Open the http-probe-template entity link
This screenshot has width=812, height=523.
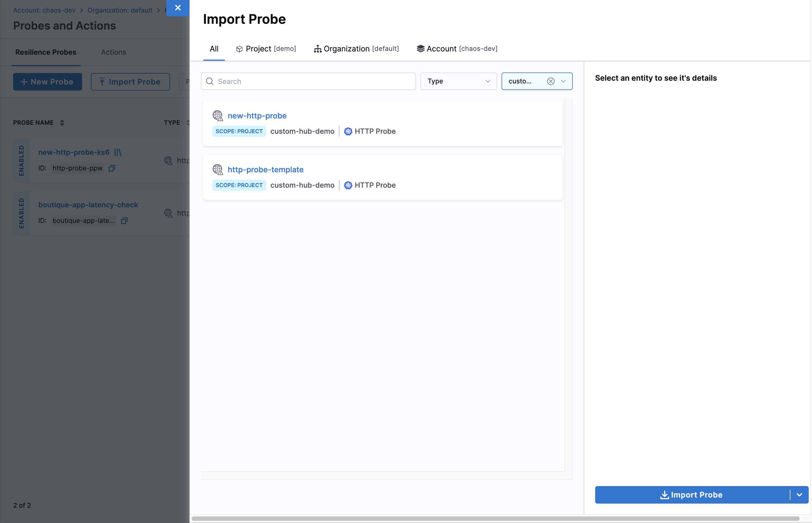[x=266, y=169]
